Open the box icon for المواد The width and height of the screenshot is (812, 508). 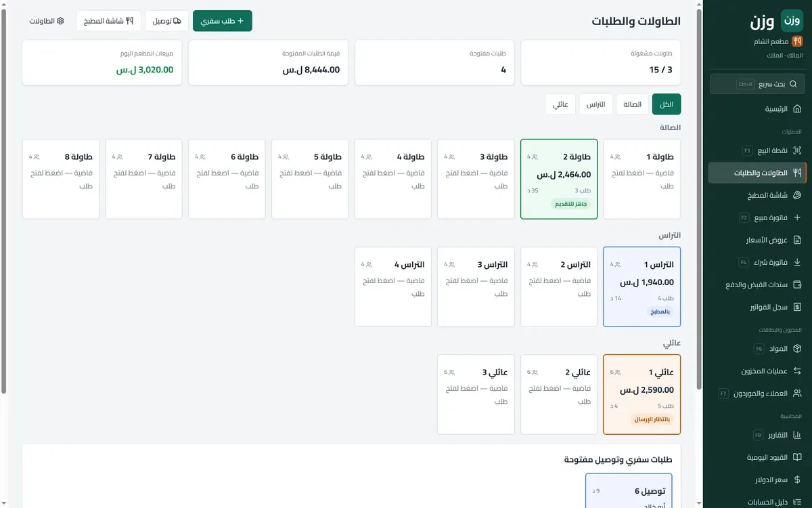click(797, 348)
